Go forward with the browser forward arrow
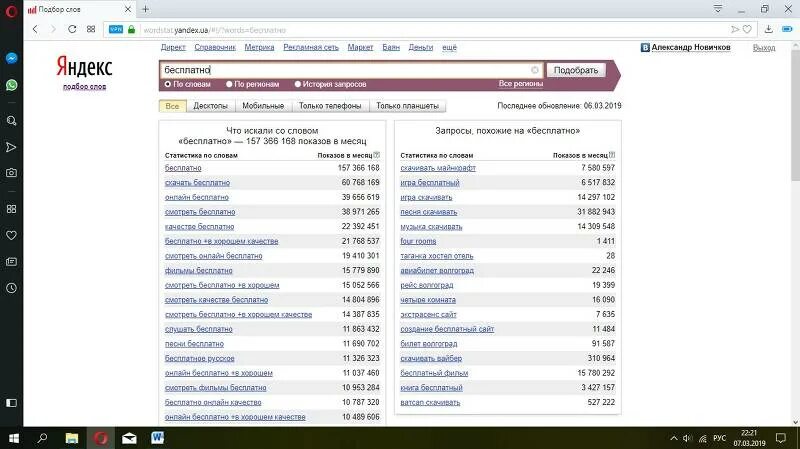 [x=53, y=29]
